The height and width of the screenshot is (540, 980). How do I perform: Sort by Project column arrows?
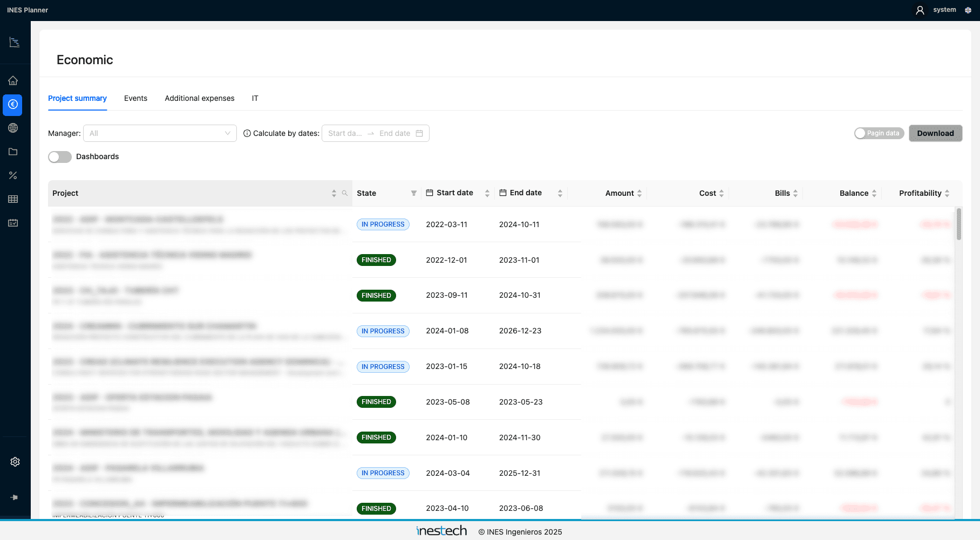pos(334,193)
